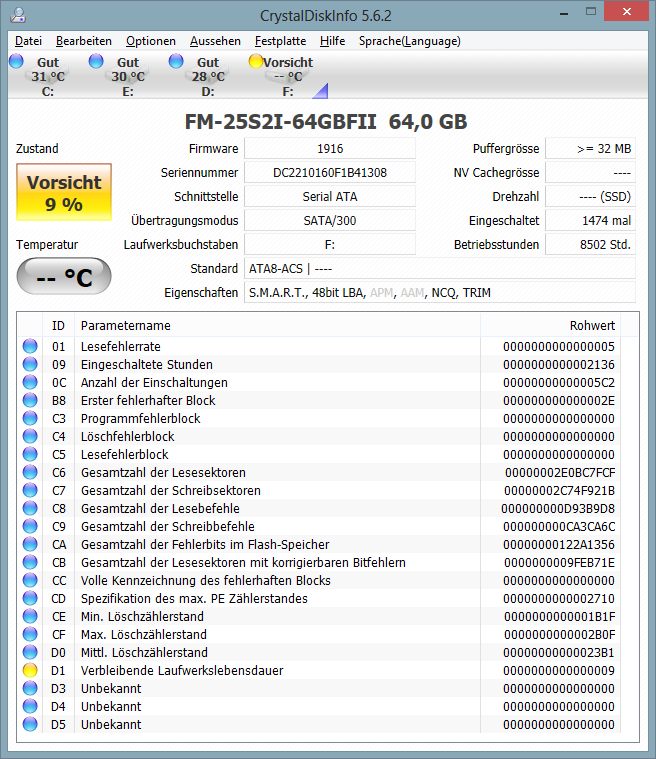Click status orb of Gesamtzahl der Lesesektoren row
This screenshot has width=656, height=759.
[x=30, y=472]
